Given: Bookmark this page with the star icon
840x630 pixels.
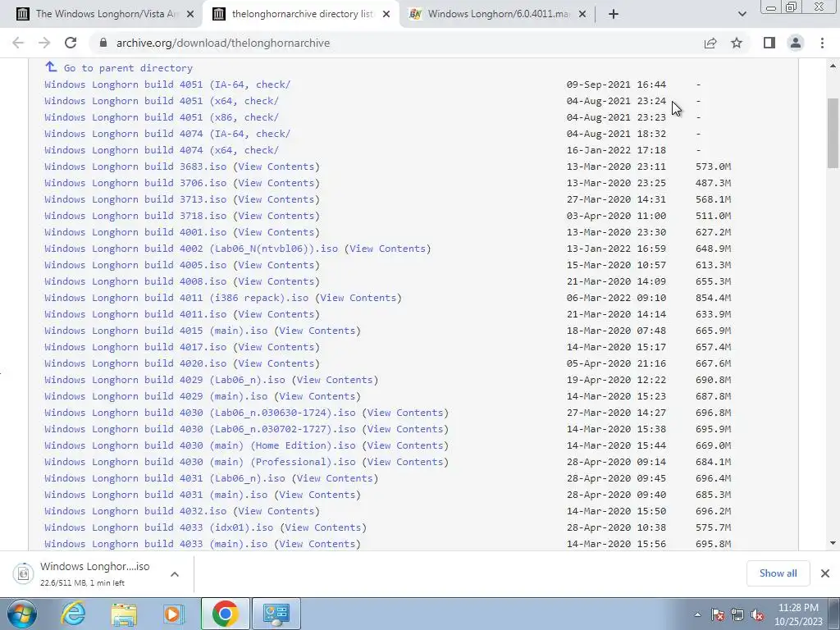Looking at the screenshot, I should click(737, 43).
